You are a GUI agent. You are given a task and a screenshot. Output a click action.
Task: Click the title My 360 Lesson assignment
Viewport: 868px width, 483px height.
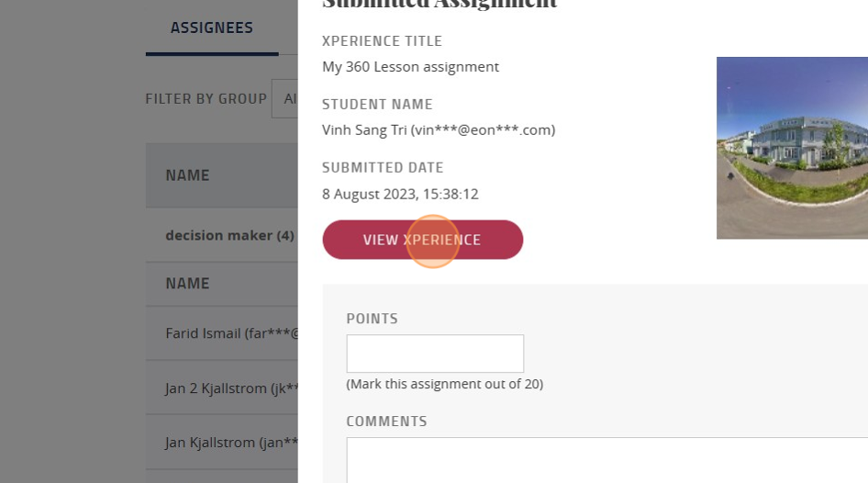[410, 67]
